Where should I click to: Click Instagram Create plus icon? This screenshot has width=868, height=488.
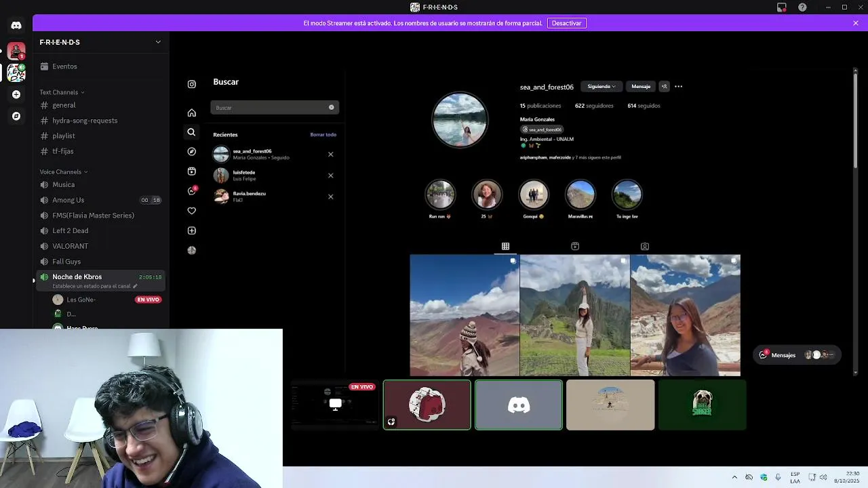click(x=192, y=230)
